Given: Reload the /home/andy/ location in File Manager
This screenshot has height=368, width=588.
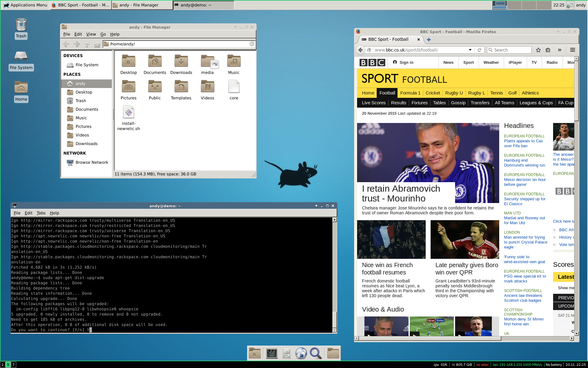Looking at the screenshot, I should [x=252, y=44].
